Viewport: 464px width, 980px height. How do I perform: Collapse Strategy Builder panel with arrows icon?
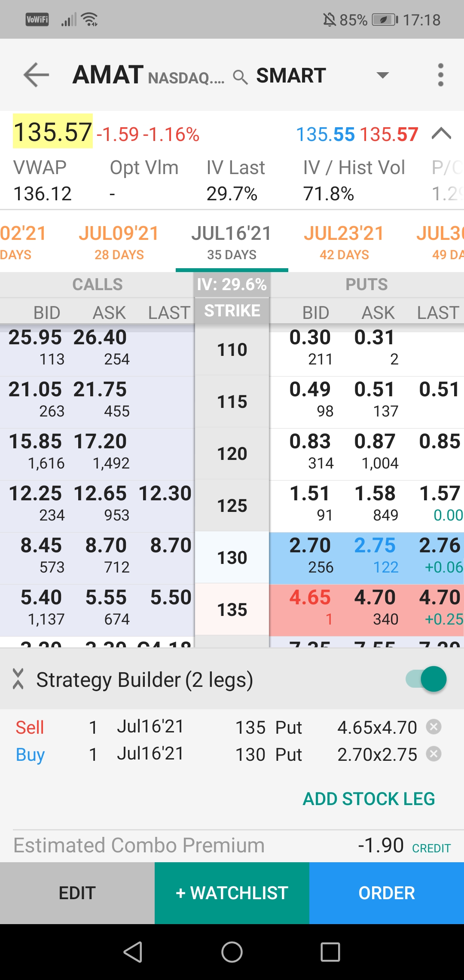(x=18, y=679)
